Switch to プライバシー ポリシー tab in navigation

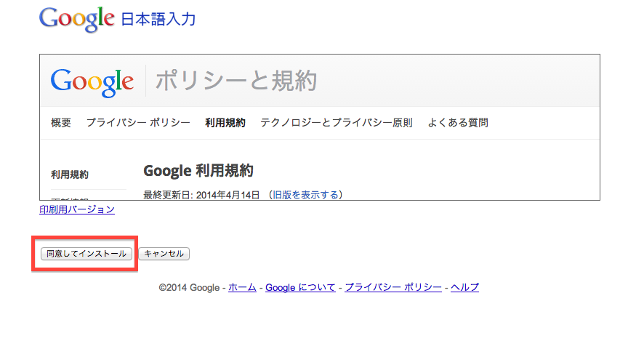pyautogui.click(x=138, y=123)
